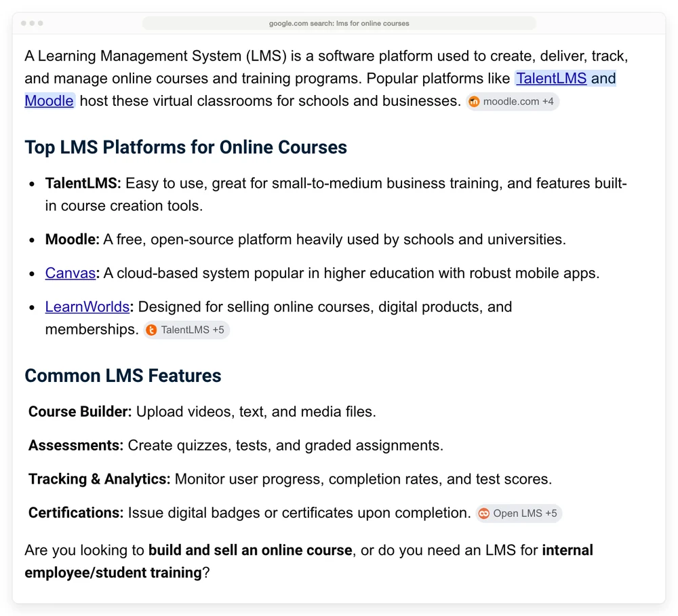
Task: Click the Canvas link in the list
Action: pos(70,273)
